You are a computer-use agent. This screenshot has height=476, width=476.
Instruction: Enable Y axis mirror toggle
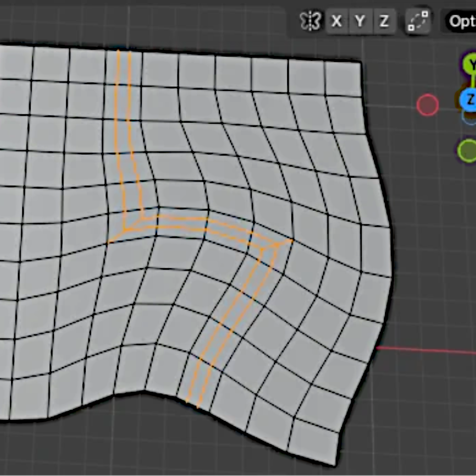point(360,22)
